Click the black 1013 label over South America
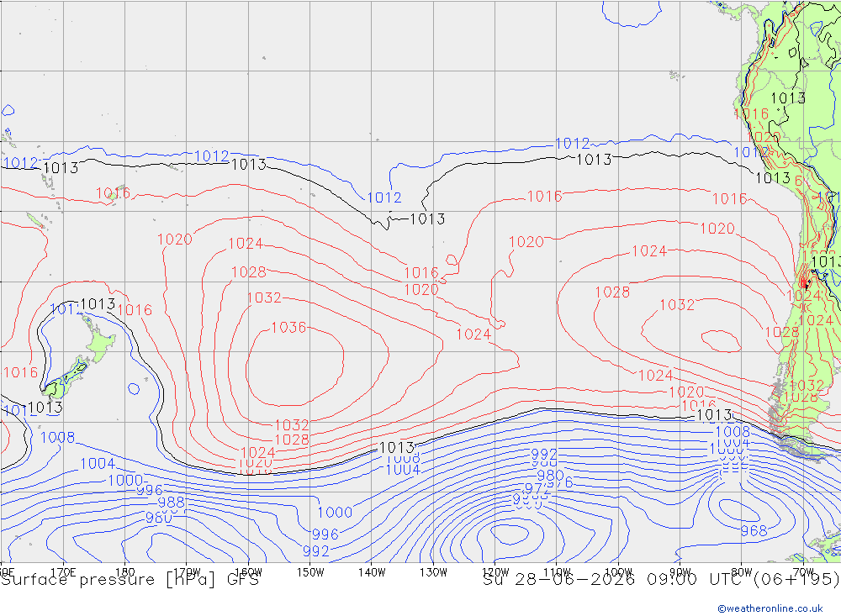841x616 pixels. pos(788,98)
